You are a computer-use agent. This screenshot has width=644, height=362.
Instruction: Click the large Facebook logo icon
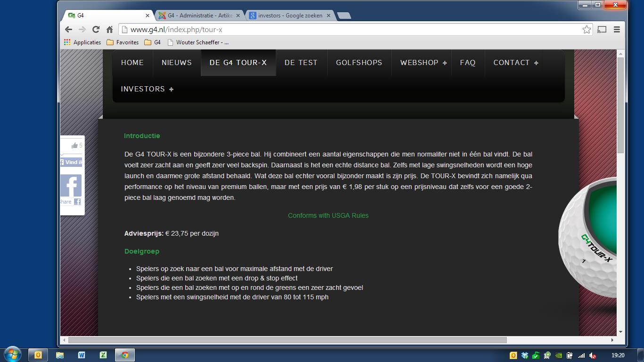[x=71, y=185]
